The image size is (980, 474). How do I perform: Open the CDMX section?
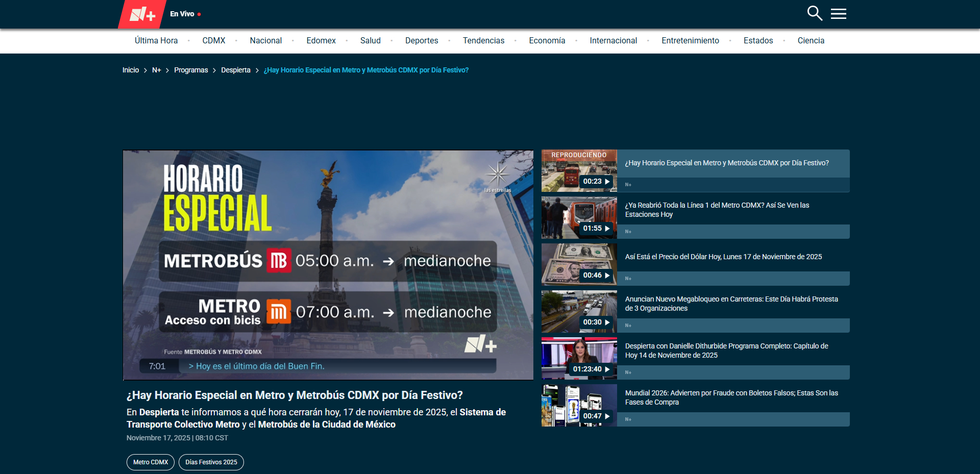[214, 41]
